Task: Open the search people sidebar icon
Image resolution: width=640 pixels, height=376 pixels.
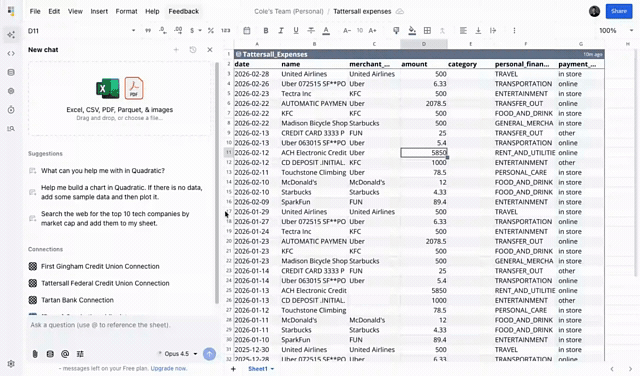Action: pos(11,129)
